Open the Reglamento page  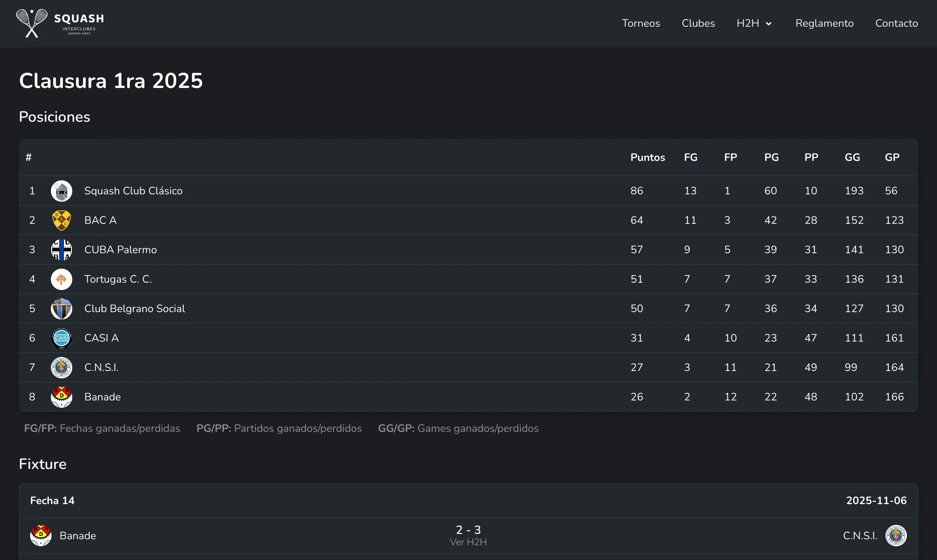[x=824, y=23]
